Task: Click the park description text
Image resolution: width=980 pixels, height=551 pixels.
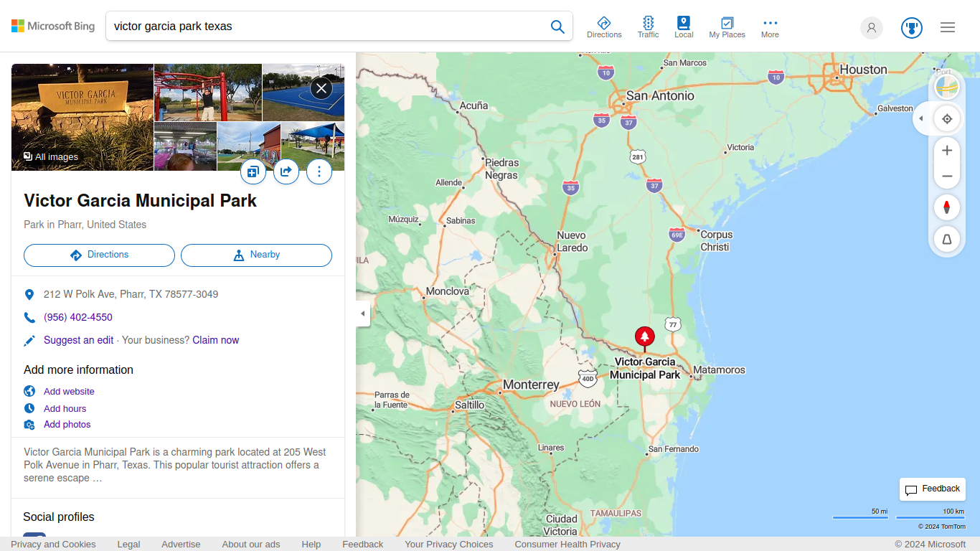Action: click(175, 465)
